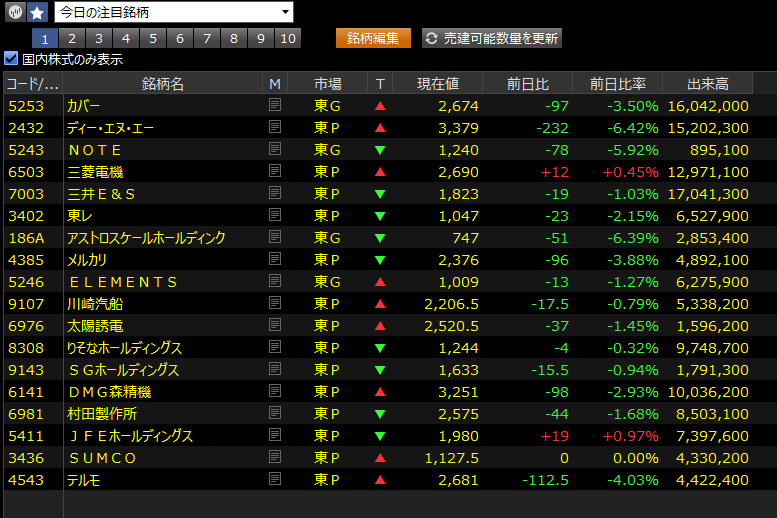Select stock name 川崎汽船
The height and width of the screenshot is (518, 777).
[95, 304]
